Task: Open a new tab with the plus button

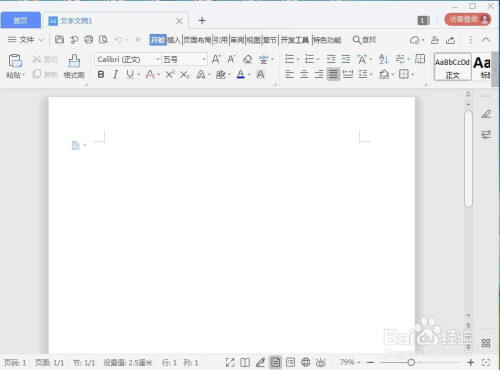Action: [x=202, y=20]
